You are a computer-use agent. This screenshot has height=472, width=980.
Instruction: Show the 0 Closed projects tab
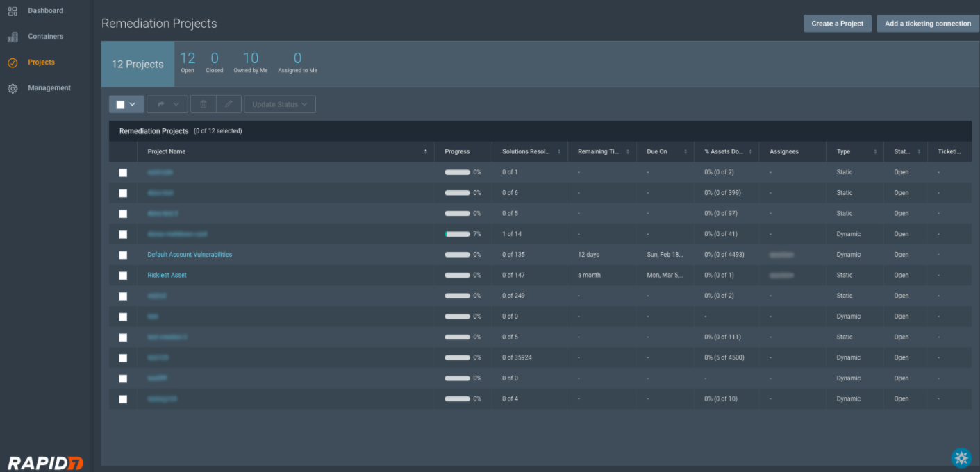tap(215, 62)
